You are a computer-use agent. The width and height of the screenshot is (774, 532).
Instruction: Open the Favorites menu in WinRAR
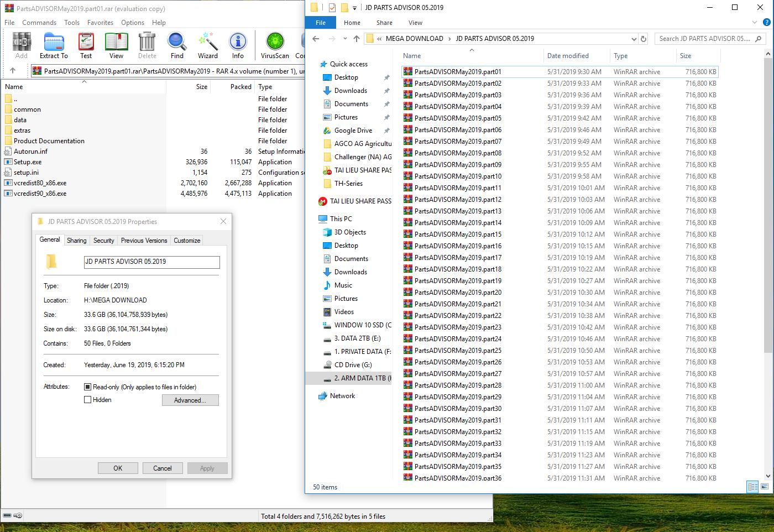[100, 23]
